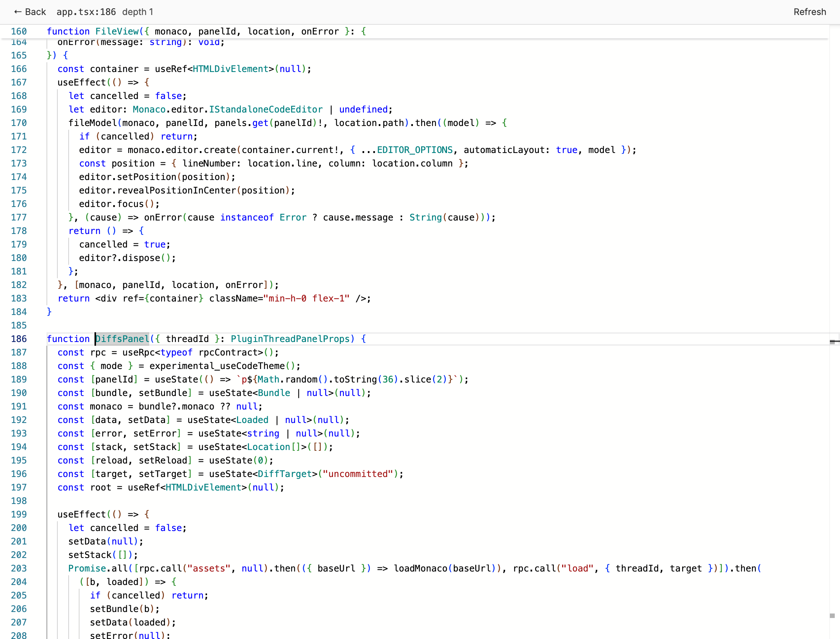Click the Refresh button
This screenshot has height=639, width=840.
point(810,12)
